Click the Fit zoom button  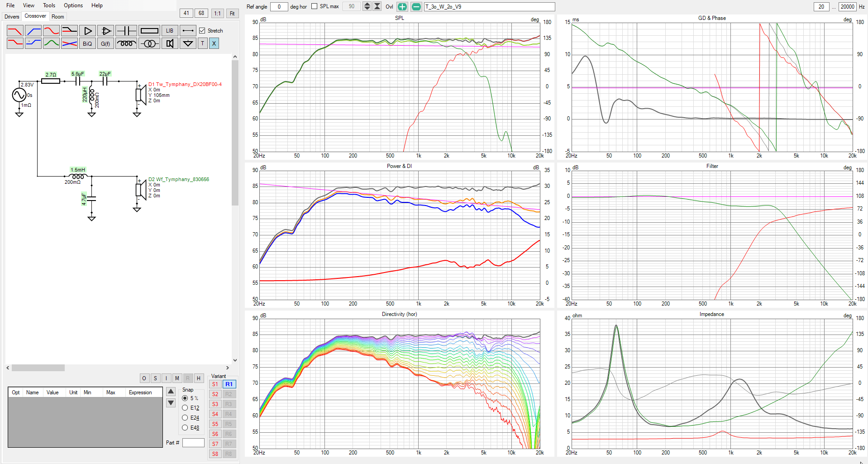point(232,13)
